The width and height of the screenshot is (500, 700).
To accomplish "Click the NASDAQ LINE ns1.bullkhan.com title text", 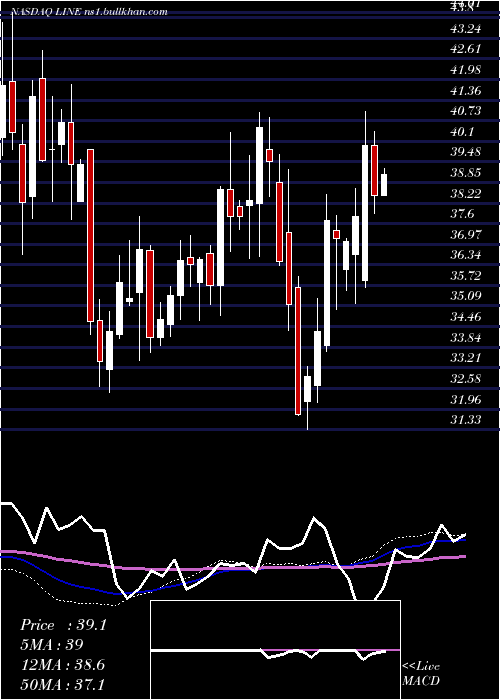I will coord(88,12).
